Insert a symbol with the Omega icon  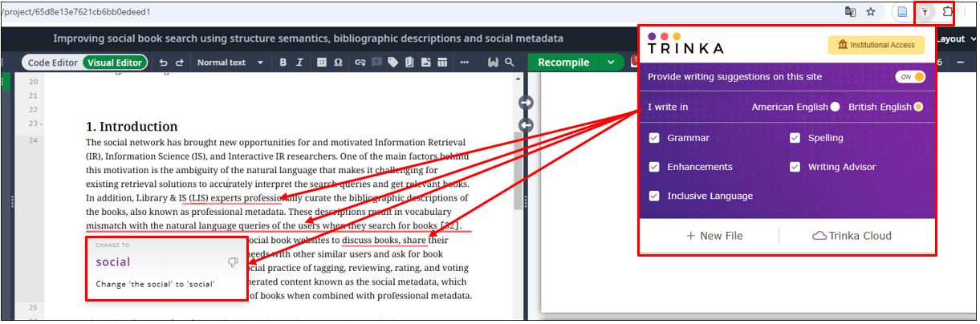(x=338, y=63)
